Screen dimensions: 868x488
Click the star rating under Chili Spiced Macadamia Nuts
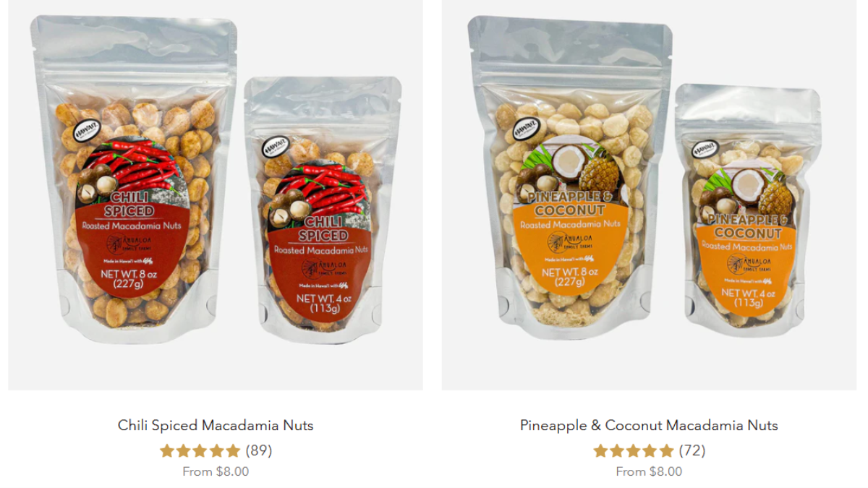pyautogui.click(x=200, y=451)
